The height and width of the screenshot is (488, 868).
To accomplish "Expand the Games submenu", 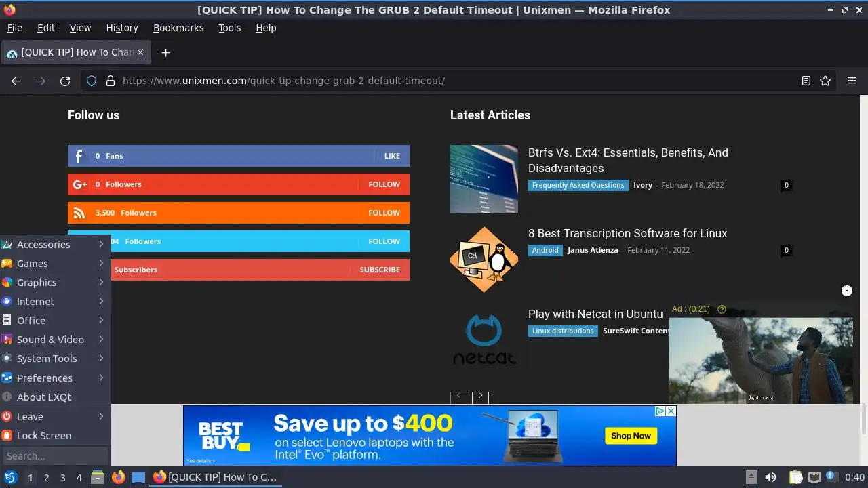I will pos(55,264).
